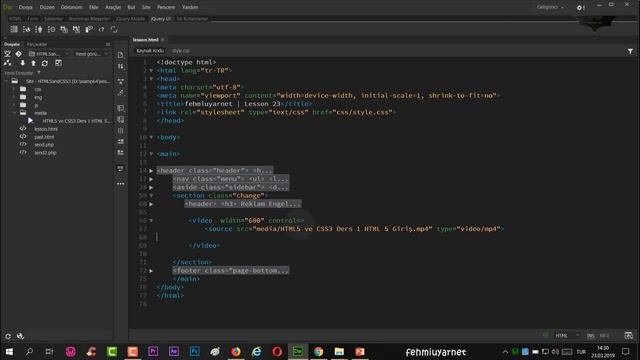
Task: Click the last jQuery UI widget icon
Action: pyautogui.click(x=114, y=29)
